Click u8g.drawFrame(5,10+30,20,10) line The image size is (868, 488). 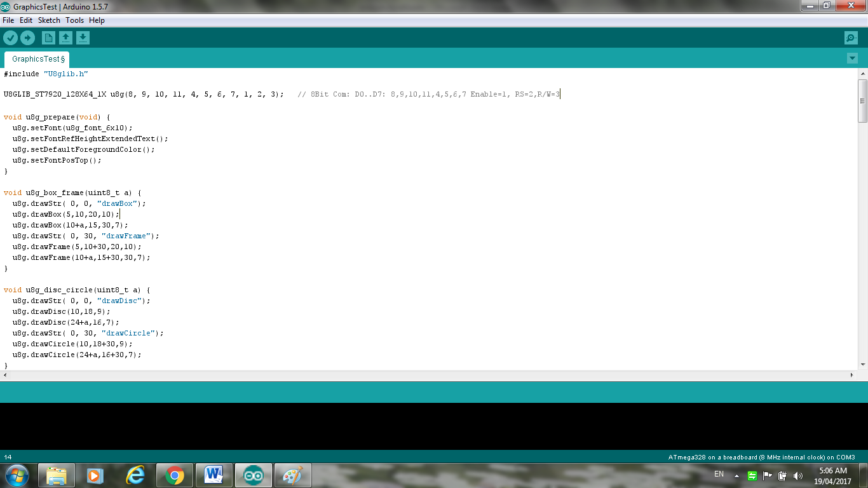[x=77, y=247]
